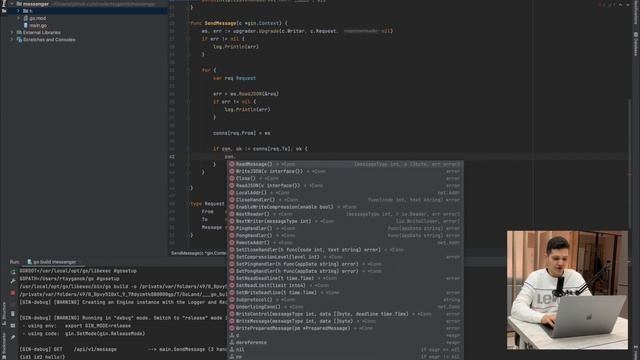
Task: Click 'using code: gin.SetMode' console line
Action: [x=84, y=333]
